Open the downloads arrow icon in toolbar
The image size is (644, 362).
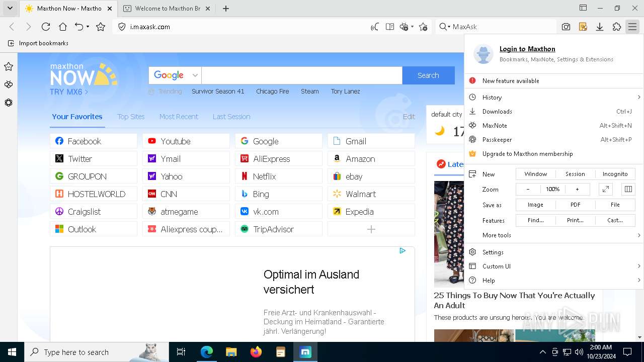tap(600, 27)
